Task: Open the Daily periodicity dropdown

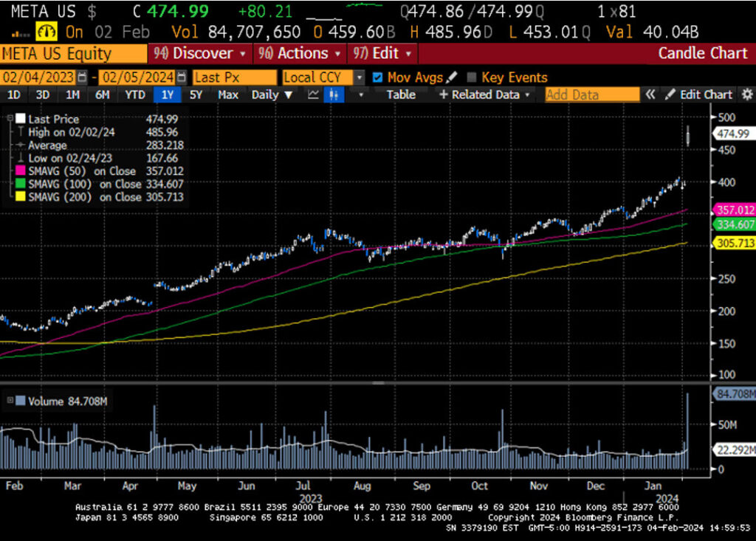Action: pos(272,94)
